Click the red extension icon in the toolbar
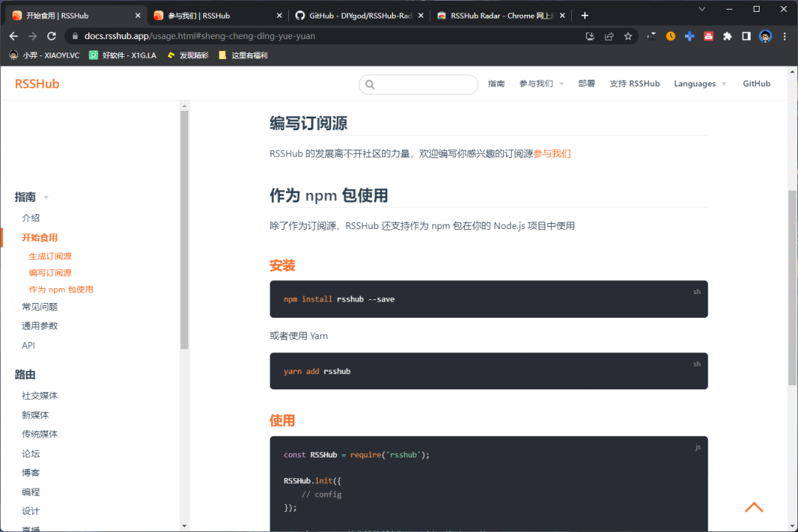The height and width of the screenshot is (532, 798). [709, 35]
